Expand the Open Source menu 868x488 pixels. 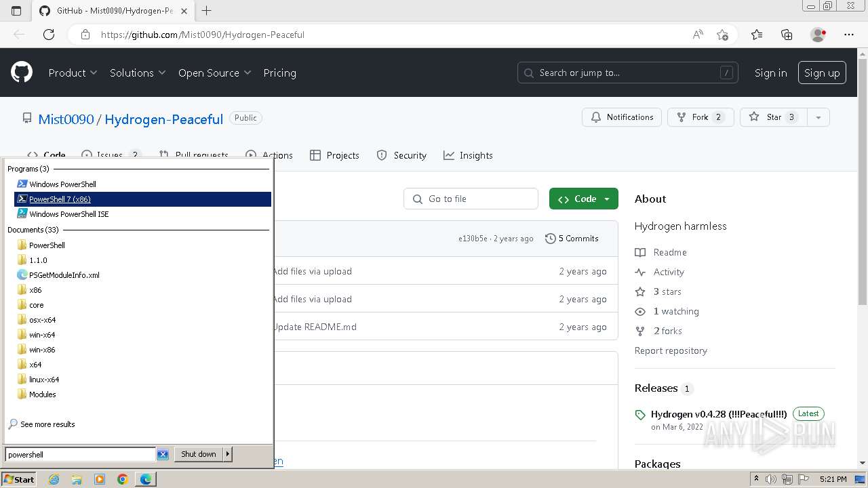coord(214,73)
